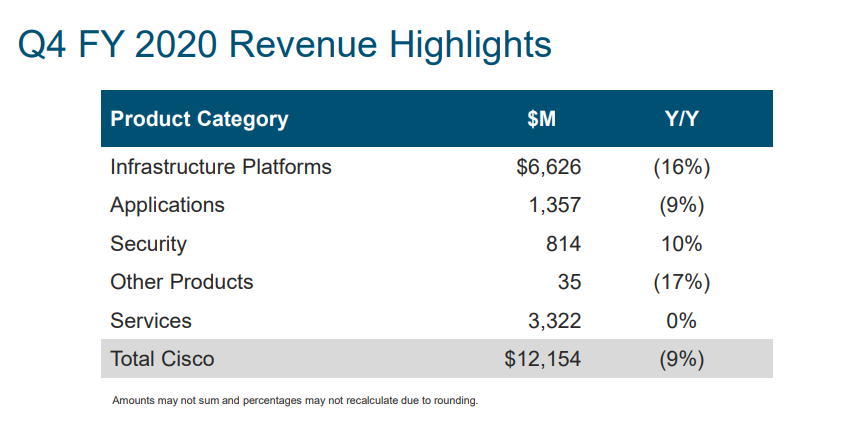
Task: Click the 'Applications' row label
Action: pyautogui.click(x=167, y=205)
